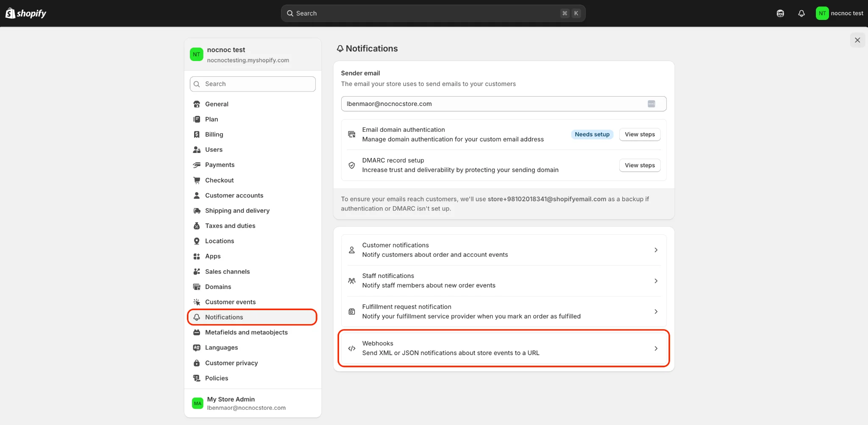Click the Policies document icon
This screenshot has height=425, width=868.
tap(197, 378)
